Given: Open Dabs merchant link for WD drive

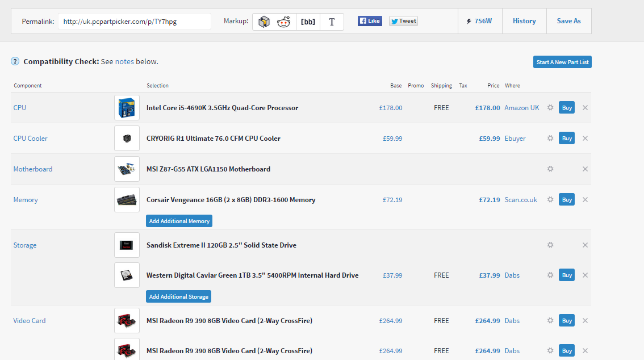Looking at the screenshot, I should coord(512,275).
